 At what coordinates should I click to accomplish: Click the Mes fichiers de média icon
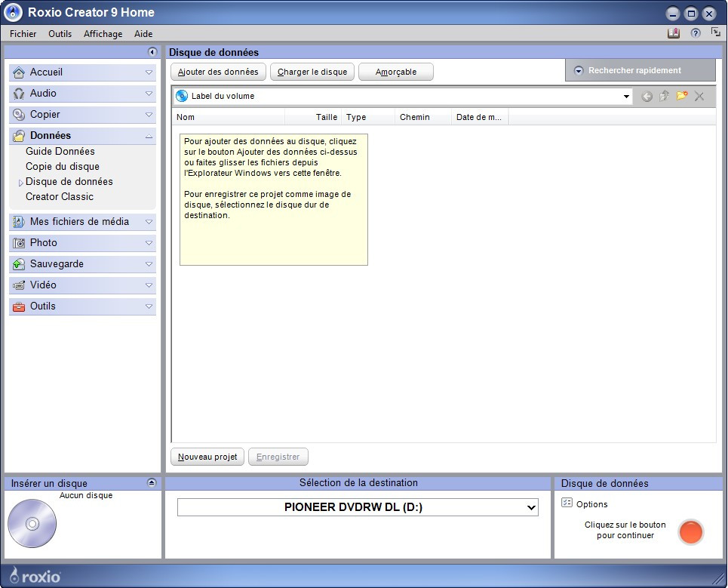pyautogui.click(x=19, y=222)
